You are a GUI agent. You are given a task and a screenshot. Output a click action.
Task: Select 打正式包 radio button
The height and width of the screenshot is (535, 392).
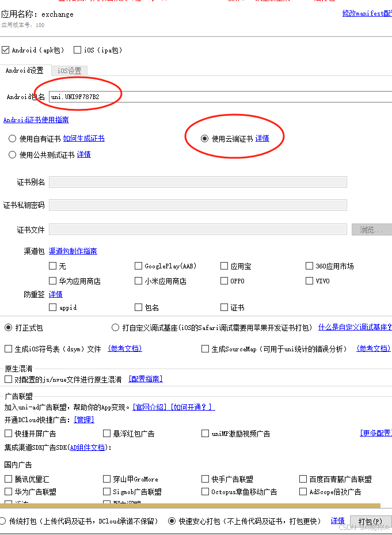coord(8,328)
